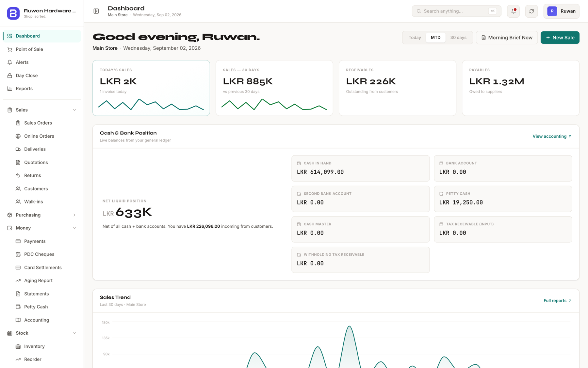Click the Deliveries truck icon
The image size is (588, 368).
(18, 149)
